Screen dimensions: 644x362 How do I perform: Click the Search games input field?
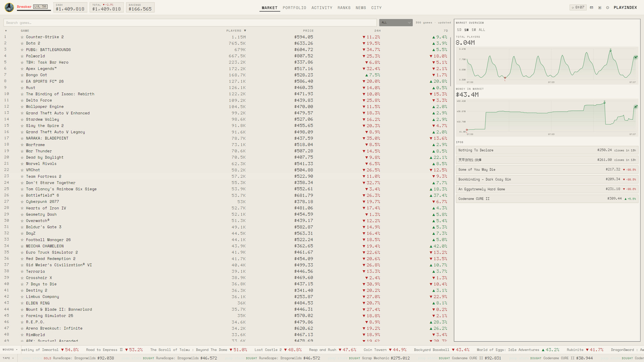[190, 22]
